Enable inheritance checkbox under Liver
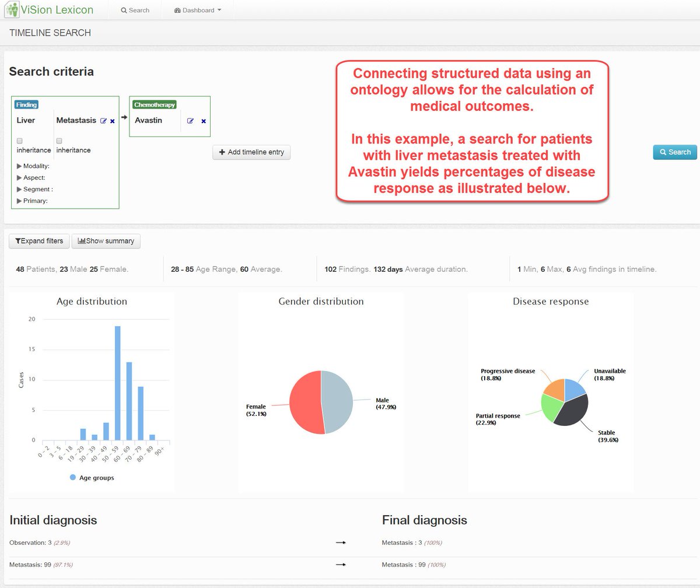This screenshot has height=588, width=700. coord(20,141)
